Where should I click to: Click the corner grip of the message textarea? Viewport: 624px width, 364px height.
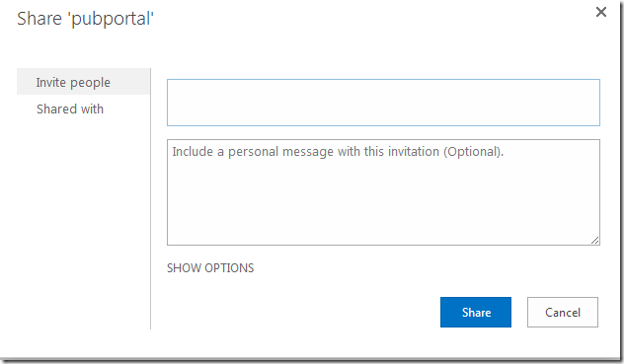(594, 240)
